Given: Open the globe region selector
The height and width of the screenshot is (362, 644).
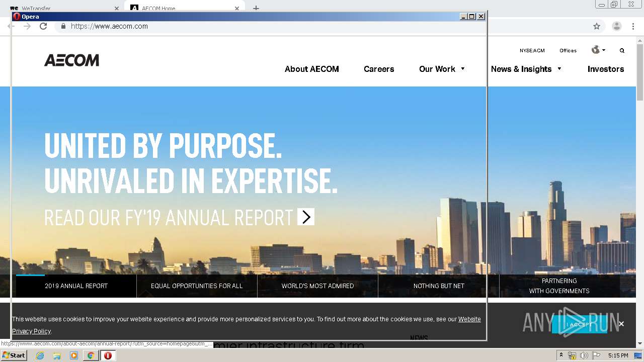Looking at the screenshot, I should click(x=598, y=50).
